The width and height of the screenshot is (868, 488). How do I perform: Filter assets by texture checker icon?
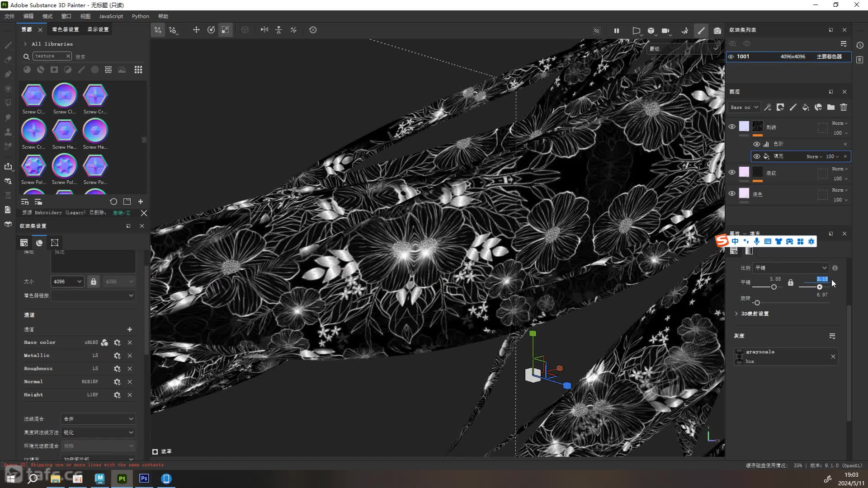click(x=108, y=70)
